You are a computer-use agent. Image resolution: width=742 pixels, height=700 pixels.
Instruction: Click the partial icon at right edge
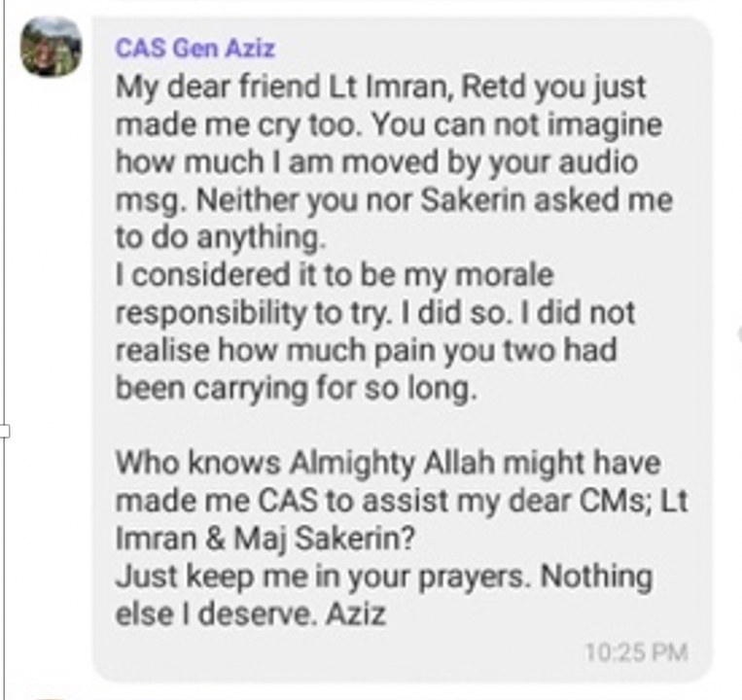point(739,333)
